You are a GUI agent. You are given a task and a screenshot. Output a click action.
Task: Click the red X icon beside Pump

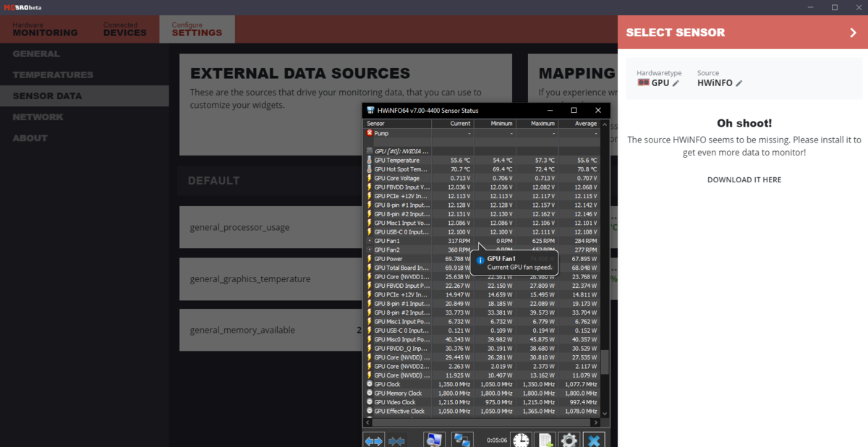370,133
